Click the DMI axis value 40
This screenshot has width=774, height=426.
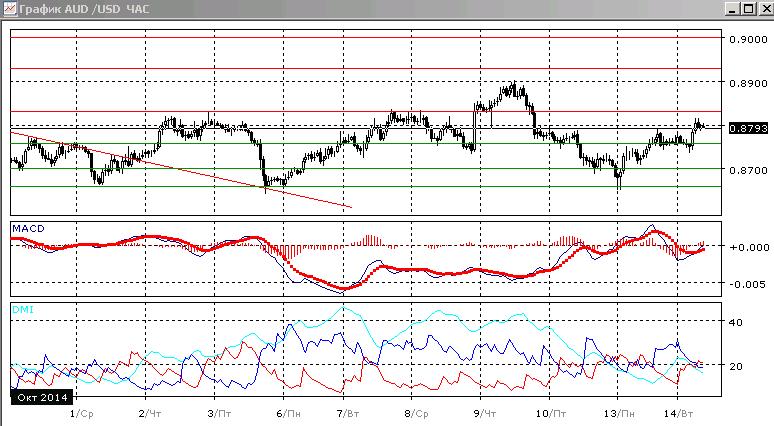(x=735, y=322)
